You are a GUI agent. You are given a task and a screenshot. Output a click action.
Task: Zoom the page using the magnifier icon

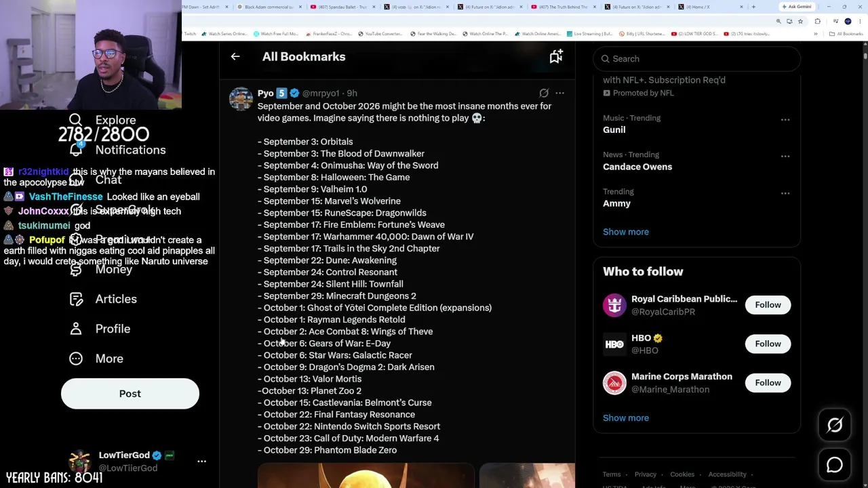coord(778,22)
